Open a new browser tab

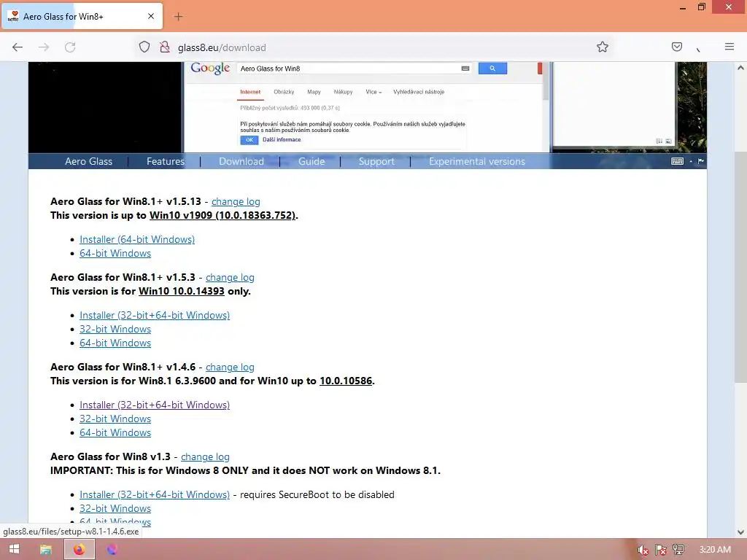(178, 17)
